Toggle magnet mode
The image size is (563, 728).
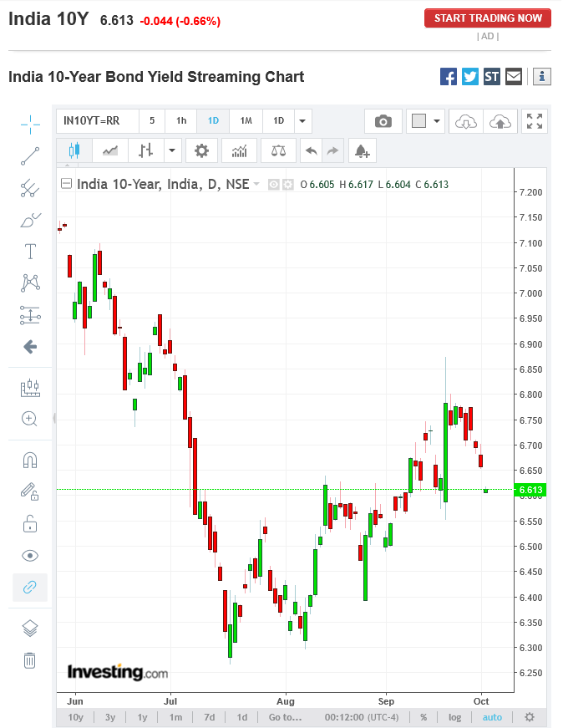click(30, 460)
